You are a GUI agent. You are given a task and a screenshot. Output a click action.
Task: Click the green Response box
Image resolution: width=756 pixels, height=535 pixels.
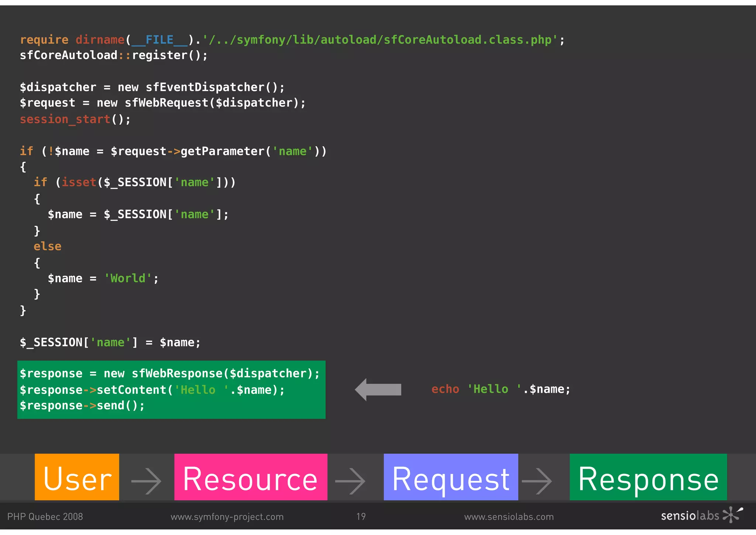(x=648, y=477)
